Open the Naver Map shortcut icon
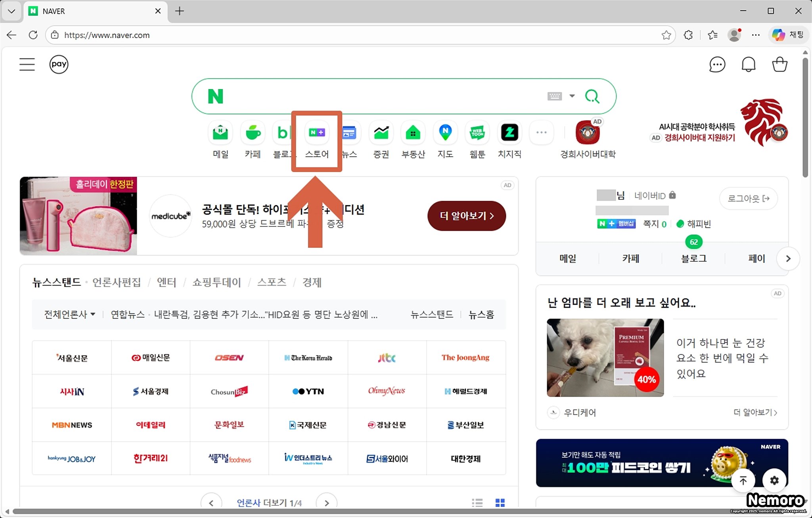This screenshot has width=812, height=518. pyautogui.click(x=445, y=133)
